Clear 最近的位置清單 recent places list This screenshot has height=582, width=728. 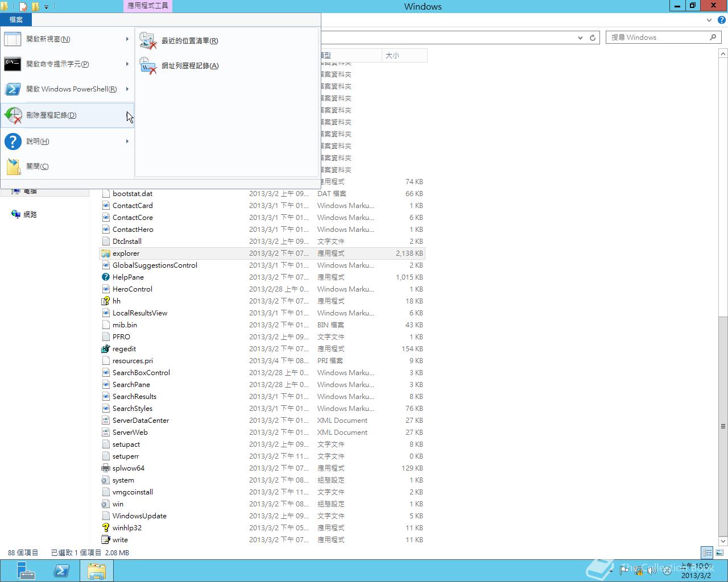pos(227,41)
